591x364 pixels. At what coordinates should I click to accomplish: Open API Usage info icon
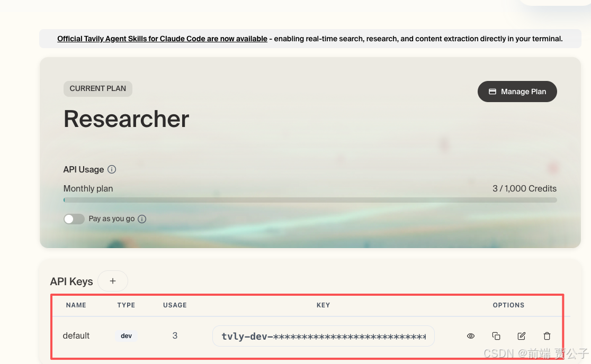click(112, 169)
